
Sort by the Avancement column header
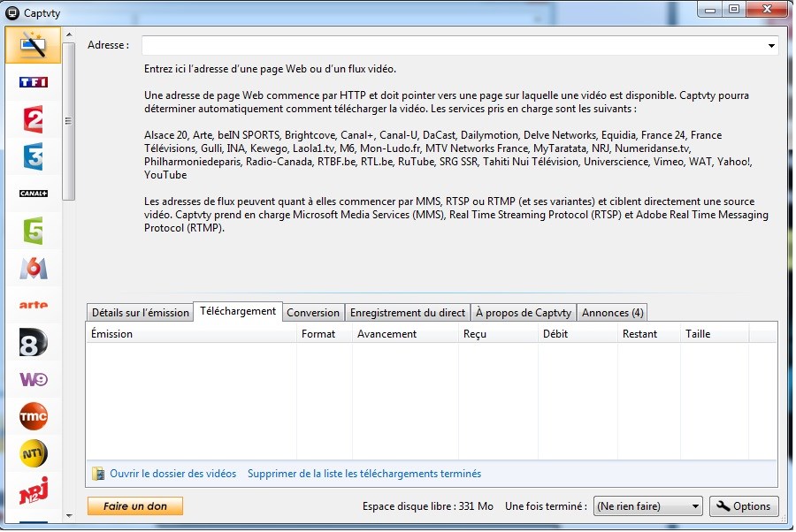pos(405,334)
